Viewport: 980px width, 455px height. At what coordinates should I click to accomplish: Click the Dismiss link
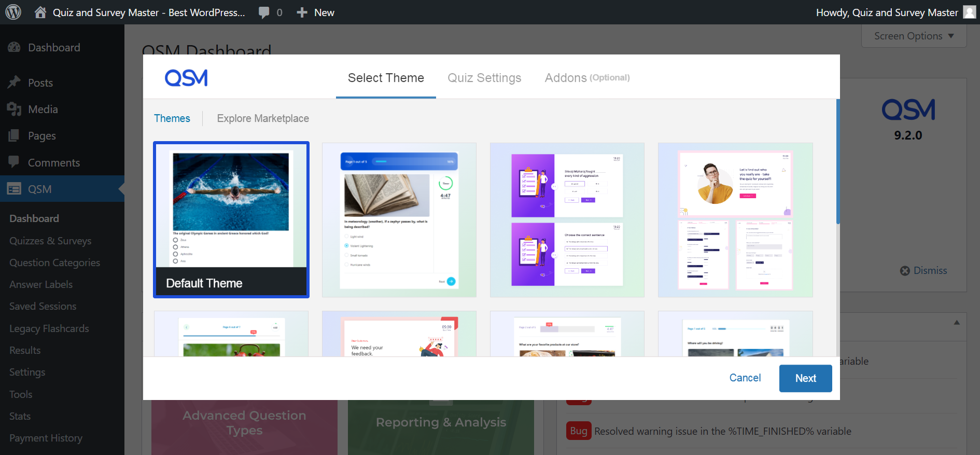coord(930,271)
